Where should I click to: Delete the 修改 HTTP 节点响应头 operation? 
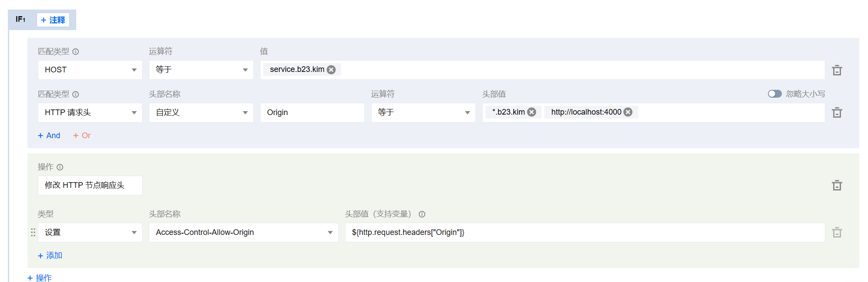point(837,186)
